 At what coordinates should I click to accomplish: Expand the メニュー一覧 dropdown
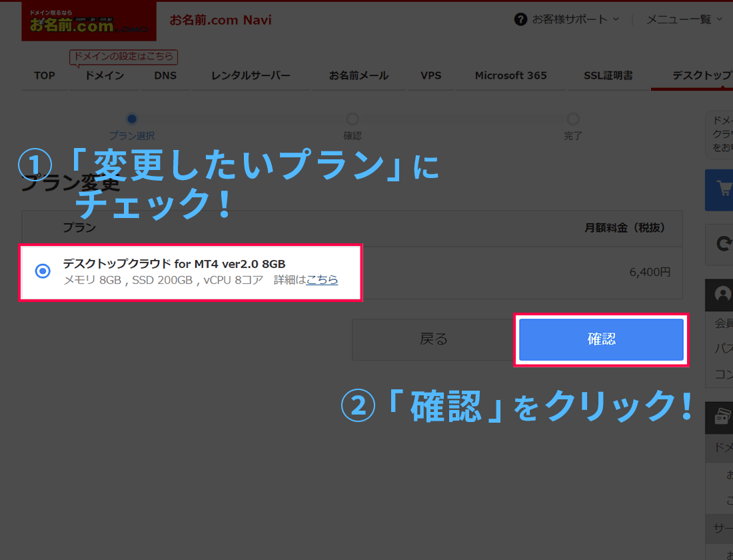pos(684,19)
